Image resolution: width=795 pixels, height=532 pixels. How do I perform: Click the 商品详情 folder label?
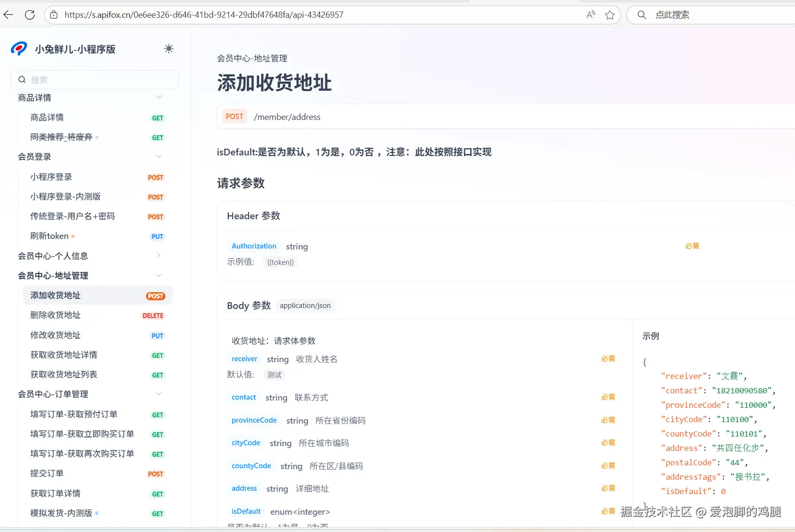(x=35, y=97)
